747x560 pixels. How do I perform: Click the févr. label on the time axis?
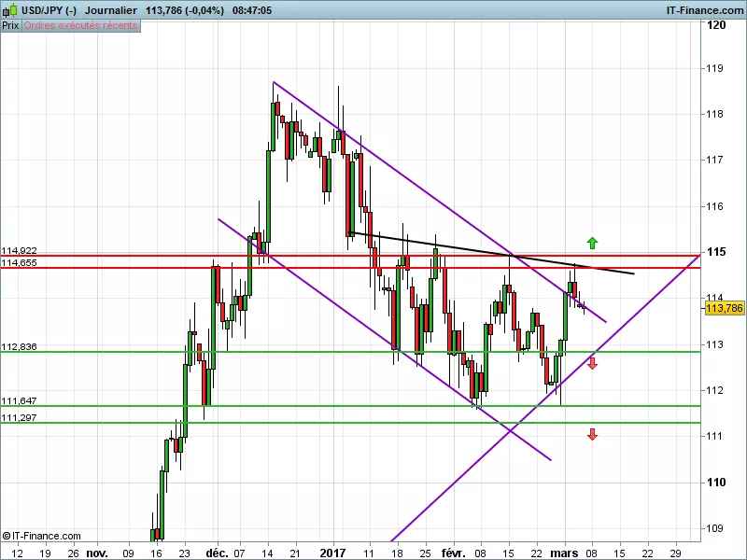point(454,553)
